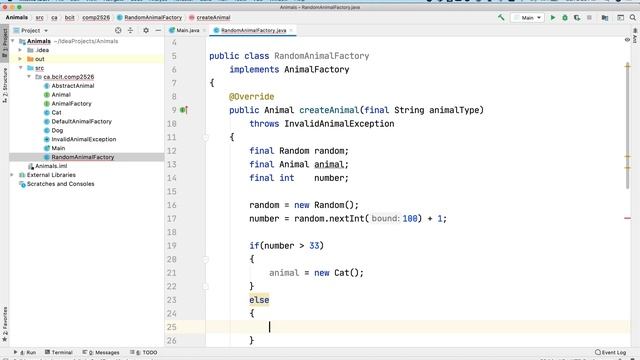Select Scratches and Consoles node
This screenshot has width=640, height=360.
[57, 184]
